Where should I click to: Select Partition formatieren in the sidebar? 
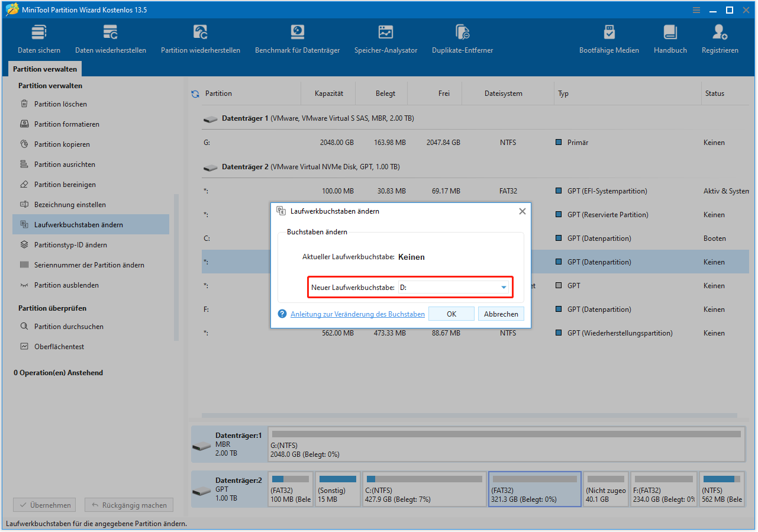[61, 124]
